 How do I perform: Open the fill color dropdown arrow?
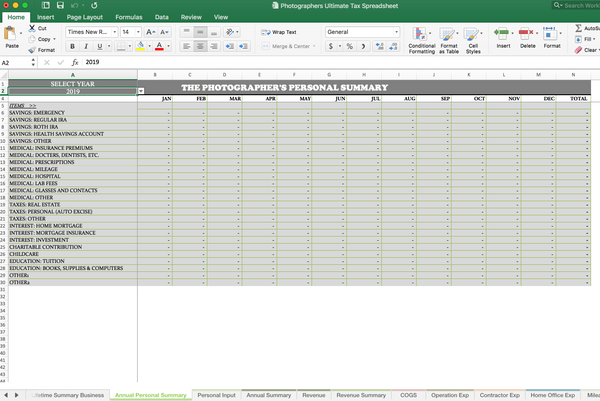150,46
